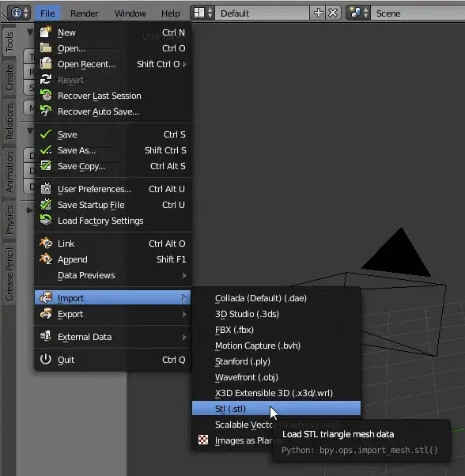Click the Images as Planes checker icon
This screenshot has width=465, height=476.
[x=203, y=440]
